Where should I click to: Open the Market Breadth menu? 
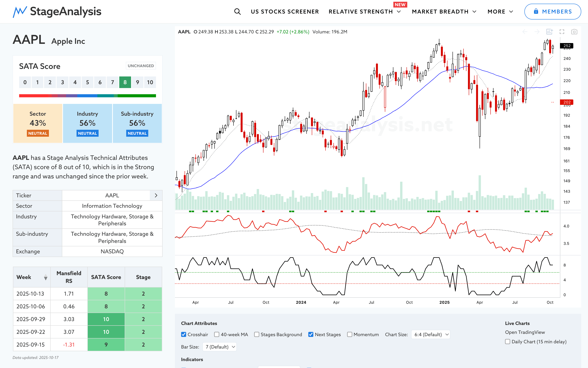click(x=444, y=11)
